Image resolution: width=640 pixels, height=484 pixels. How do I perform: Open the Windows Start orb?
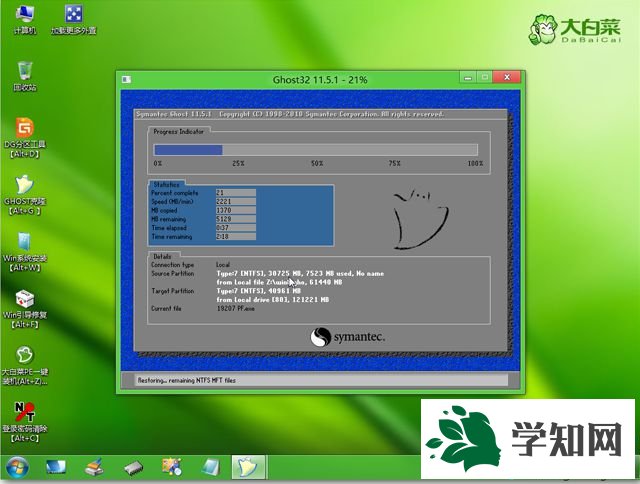17,467
